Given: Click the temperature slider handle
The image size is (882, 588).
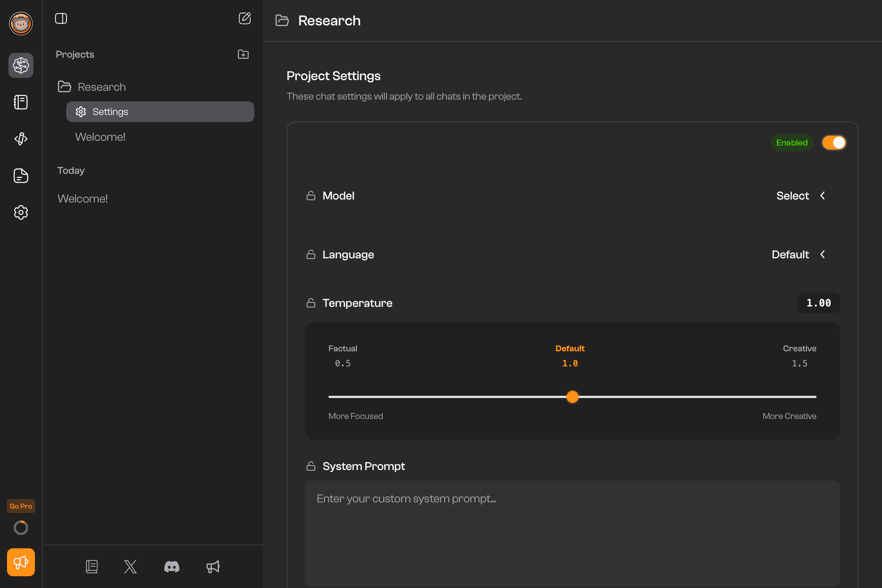Looking at the screenshot, I should coord(572,397).
